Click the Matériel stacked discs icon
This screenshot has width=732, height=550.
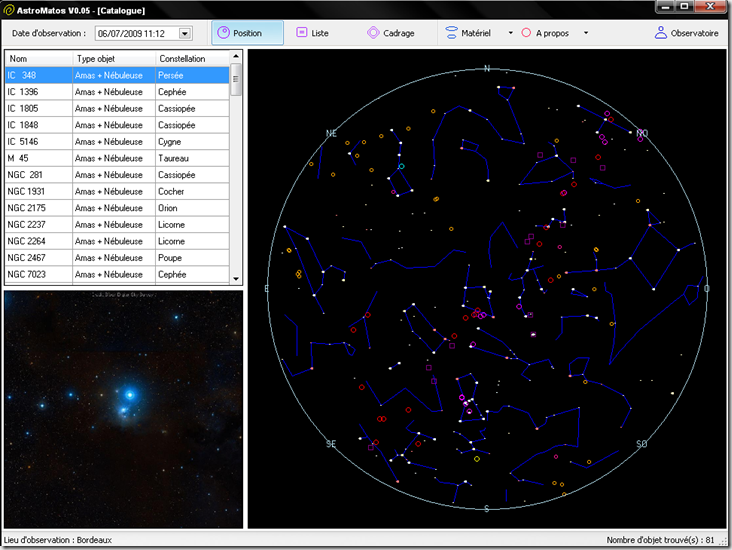click(x=451, y=33)
